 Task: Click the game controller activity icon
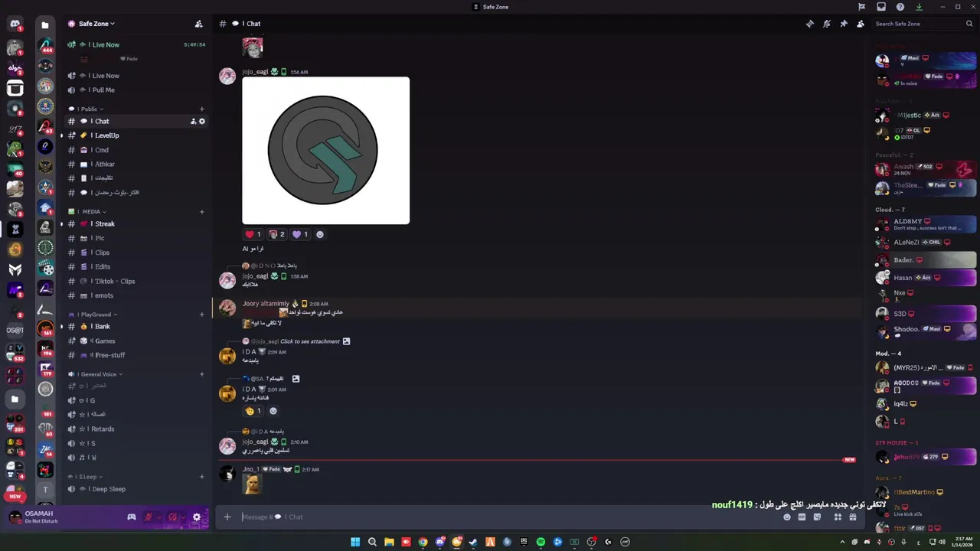click(x=132, y=517)
